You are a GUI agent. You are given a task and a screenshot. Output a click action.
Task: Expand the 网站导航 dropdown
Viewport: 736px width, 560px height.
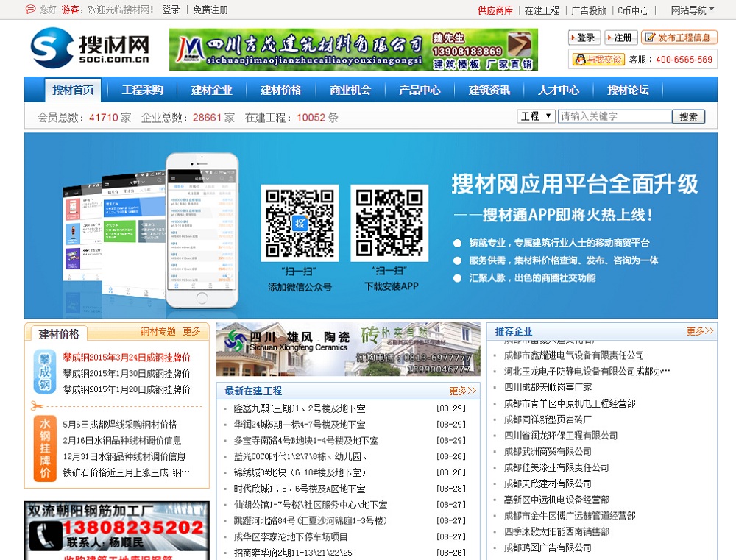pos(693,10)
